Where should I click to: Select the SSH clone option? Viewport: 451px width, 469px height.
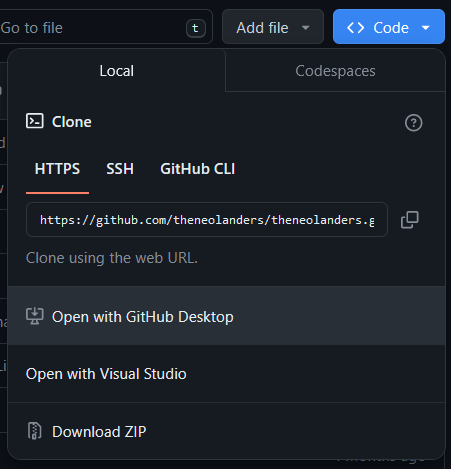(120, 169)
